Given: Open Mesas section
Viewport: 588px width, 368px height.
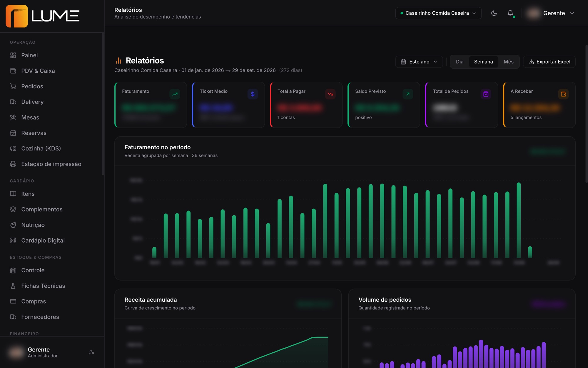Looking at the screenshot, I should pos(30,117).
